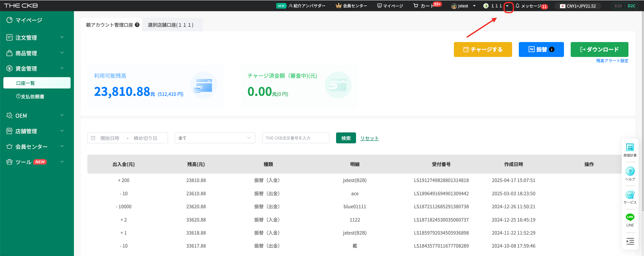Viewport: 644px width, 256px height.
Task: Focus THE CKB注文番号 input field
Action: [x=295, y=138]
